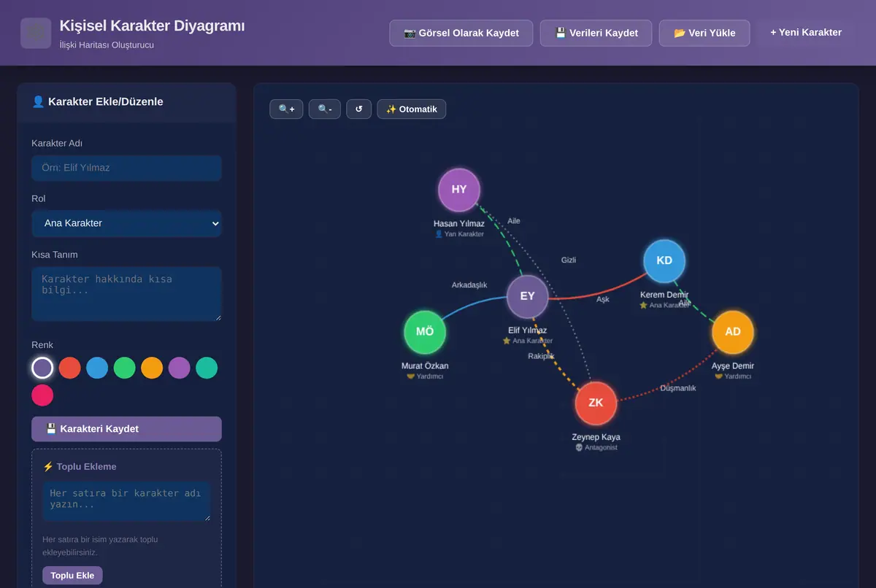
Task: Click Verileri Kaydet button
Action: tap(596, 33)
